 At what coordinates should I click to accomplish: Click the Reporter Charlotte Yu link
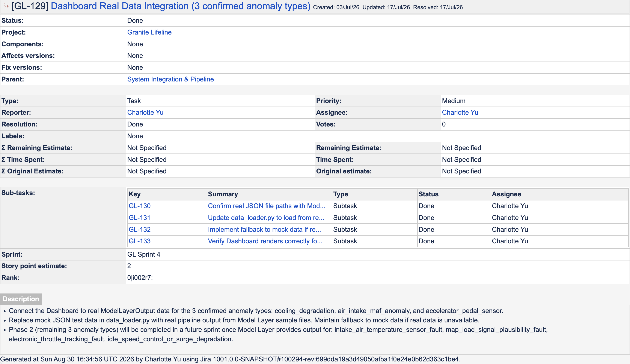click(x=145, y=113)
